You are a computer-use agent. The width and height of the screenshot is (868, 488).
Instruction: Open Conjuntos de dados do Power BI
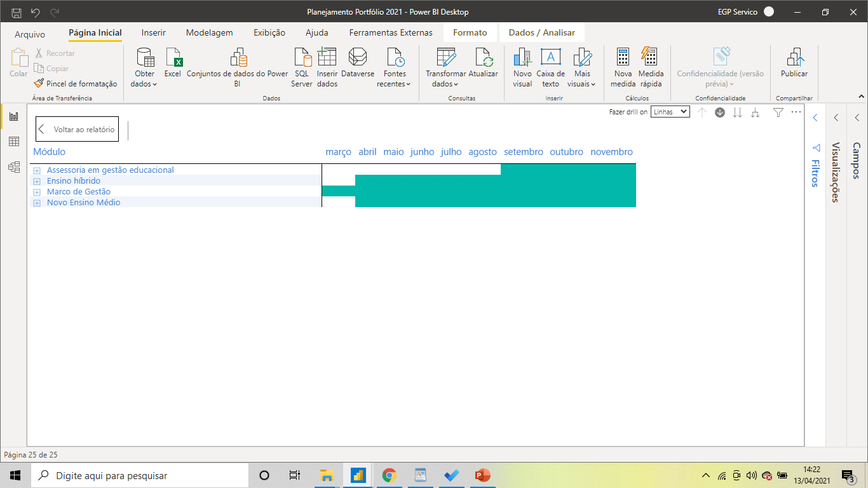click(x=237, y=68)
